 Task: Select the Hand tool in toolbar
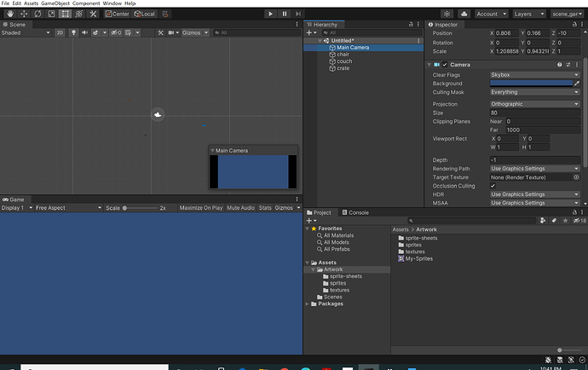[10, 14]
